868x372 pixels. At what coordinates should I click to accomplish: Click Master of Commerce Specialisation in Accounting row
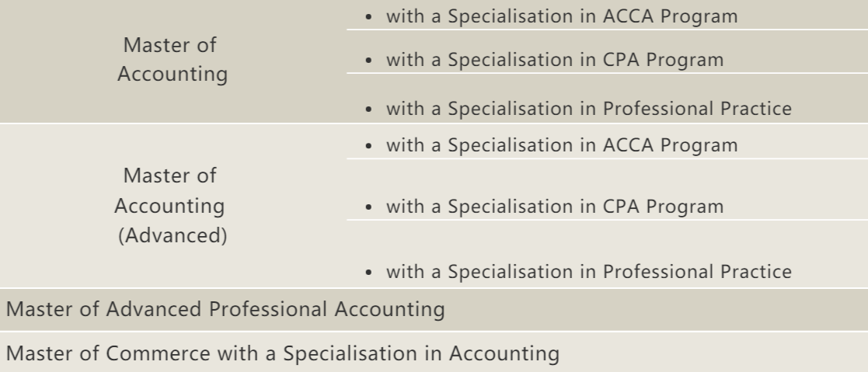click(281, 354)
